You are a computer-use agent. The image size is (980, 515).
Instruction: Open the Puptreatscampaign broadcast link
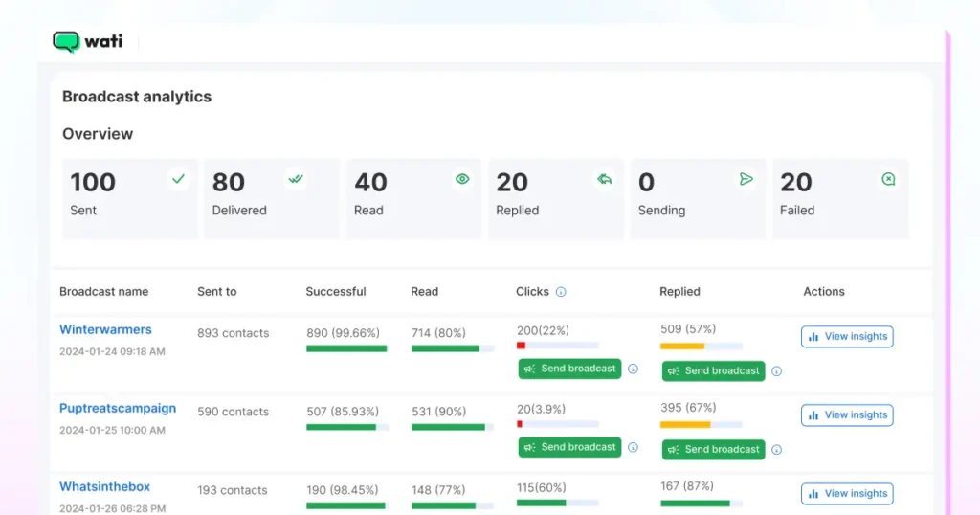click(x=118, y=408)
